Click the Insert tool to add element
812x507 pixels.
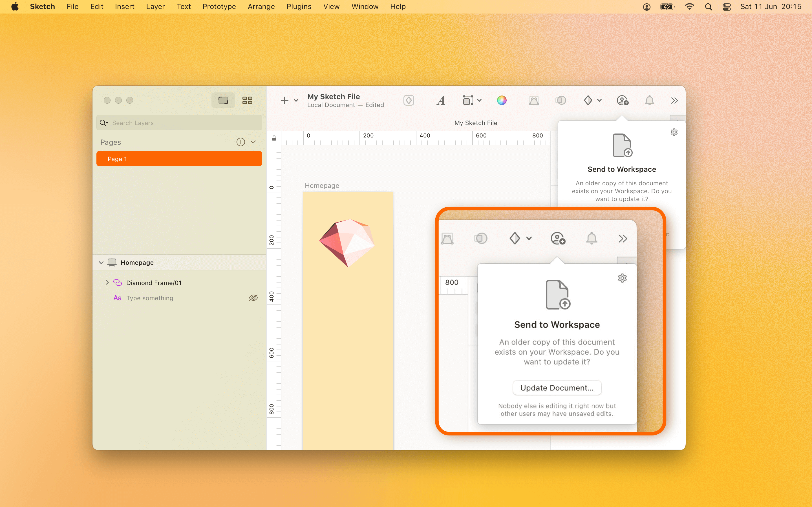(286, 100)
